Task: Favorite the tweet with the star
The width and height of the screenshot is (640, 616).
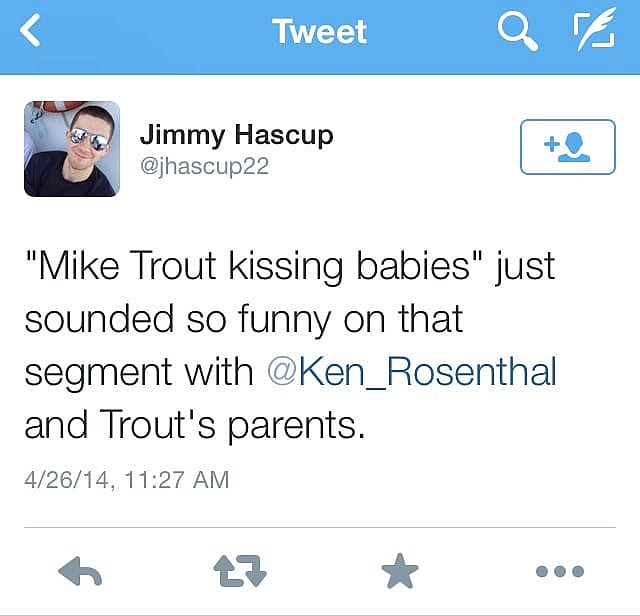Action: coord(400,572)
